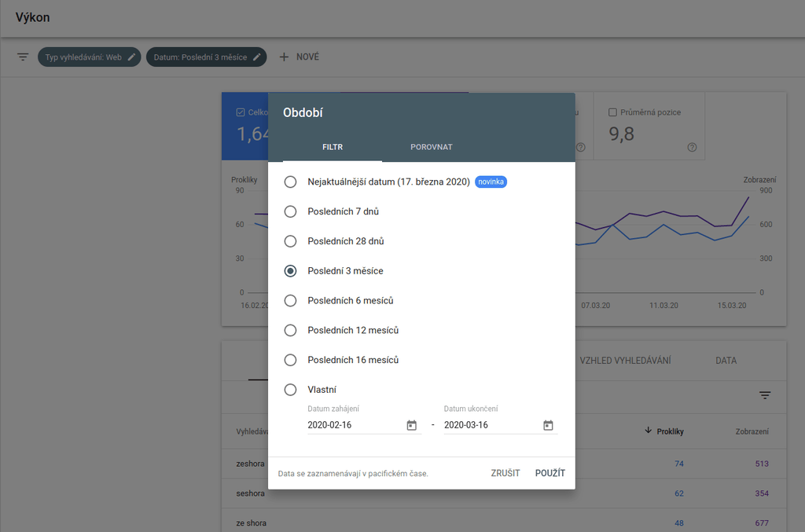Click the 'Data se zaznamenávají v pacifickém čase' note
805x532 pixels.
coord(353,474)
